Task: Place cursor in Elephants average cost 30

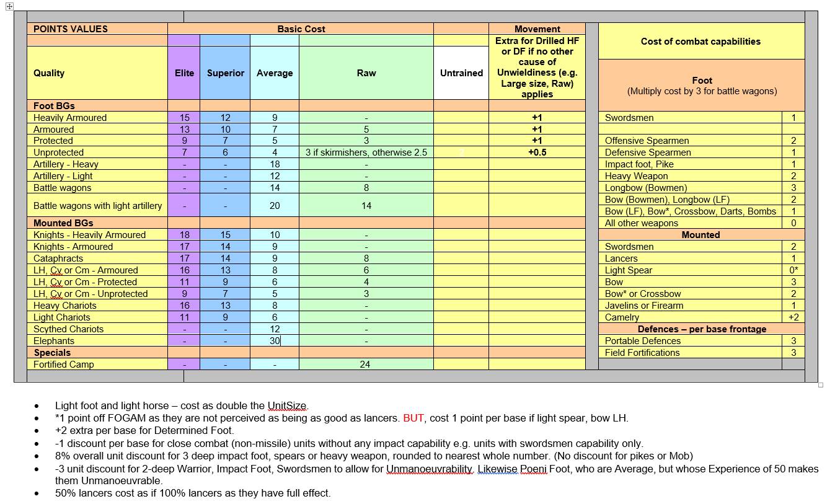Action: (x=274, y=341)
